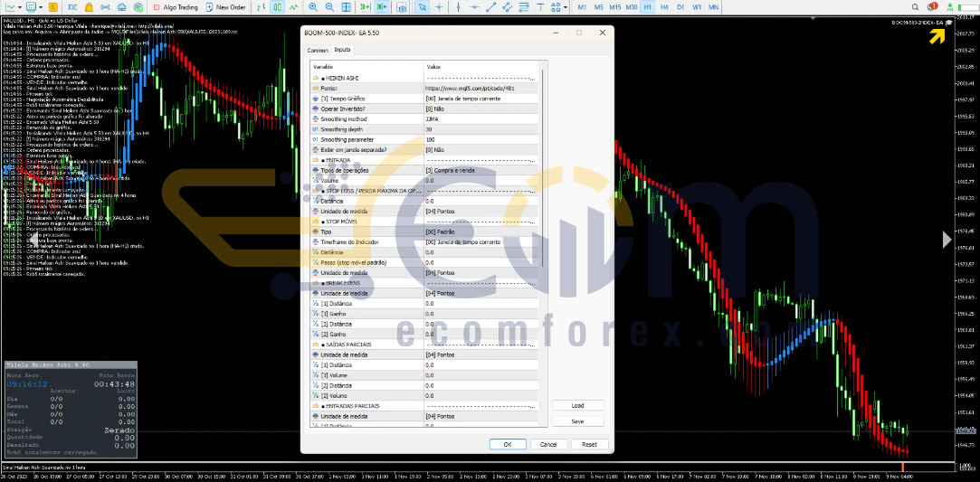Open the search magnifier in top bar
Viewport: 980px width, 482px height.
(x=915, y=7)
